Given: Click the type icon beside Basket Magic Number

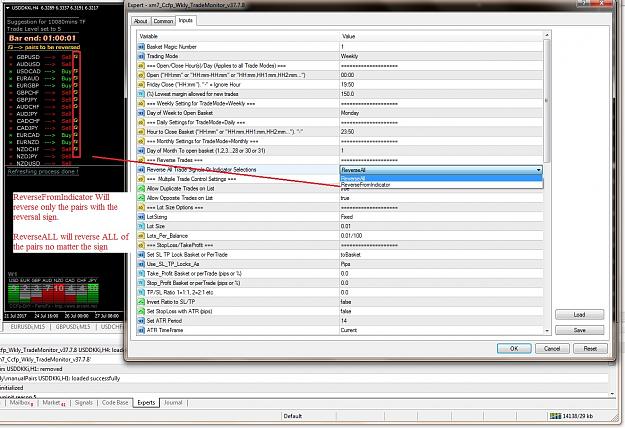Looking at the screenshot, I should [141, 47].
